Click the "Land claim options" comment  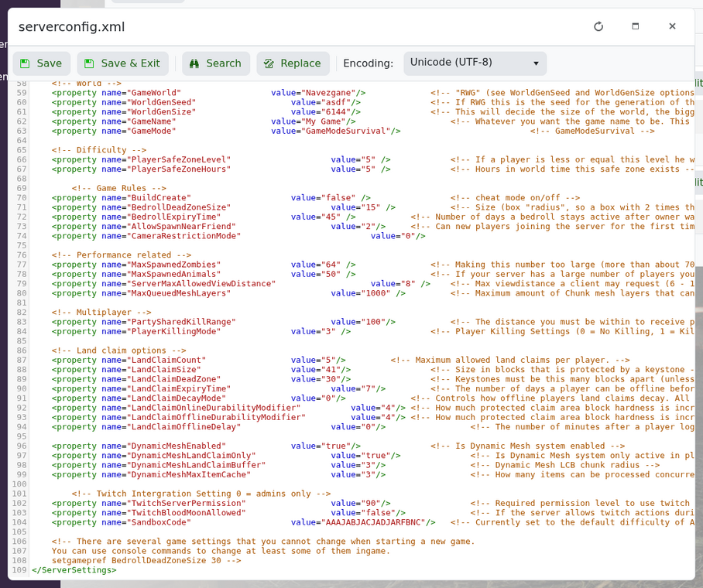click(118, 350)
